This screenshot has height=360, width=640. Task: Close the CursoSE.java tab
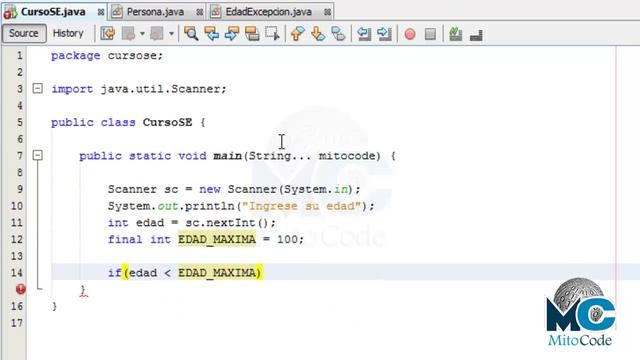(x=100, y=12)
